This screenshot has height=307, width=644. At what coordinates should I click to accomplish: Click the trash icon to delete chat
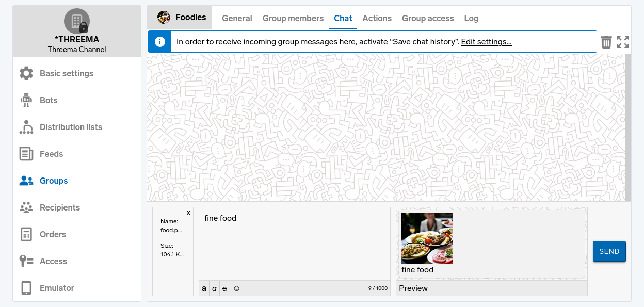606,42
